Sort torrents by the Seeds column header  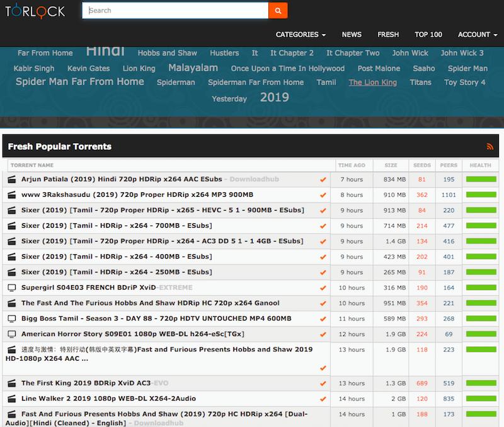(421, 165)
